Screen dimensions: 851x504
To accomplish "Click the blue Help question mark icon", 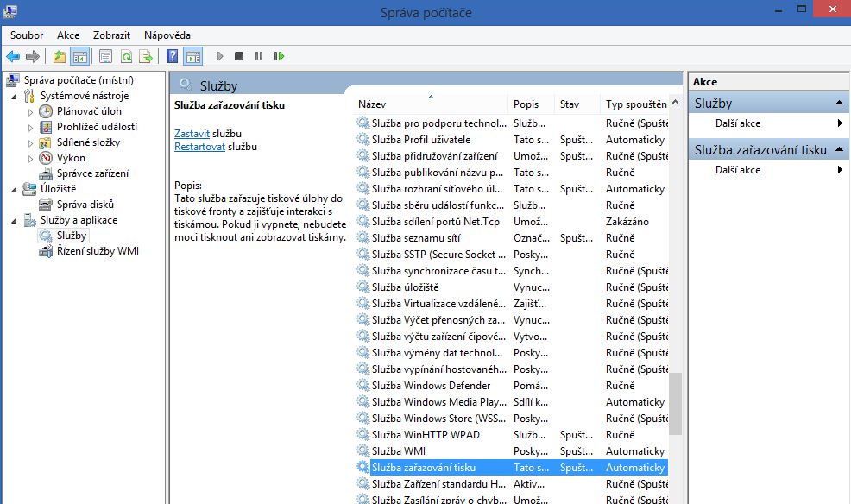I will 173,56.
